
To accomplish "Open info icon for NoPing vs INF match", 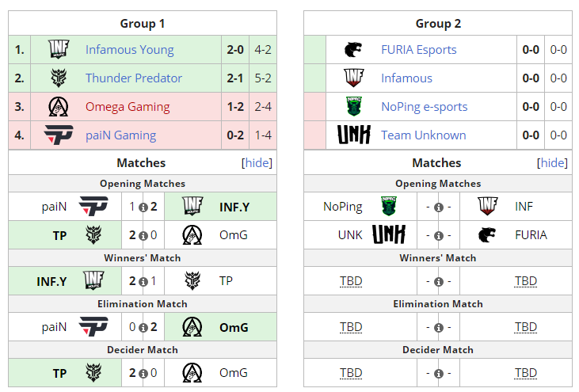I will click(x=438, y=207).
